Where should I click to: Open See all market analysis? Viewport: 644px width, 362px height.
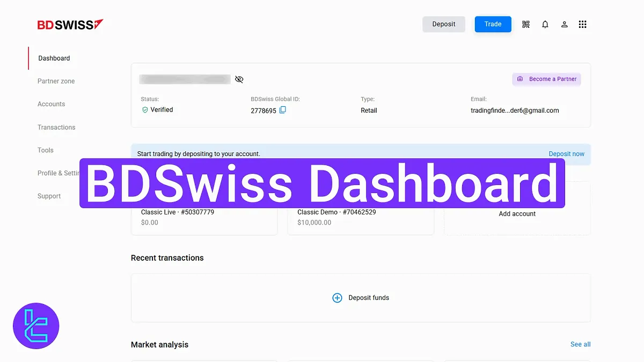(x=580, y=344)
